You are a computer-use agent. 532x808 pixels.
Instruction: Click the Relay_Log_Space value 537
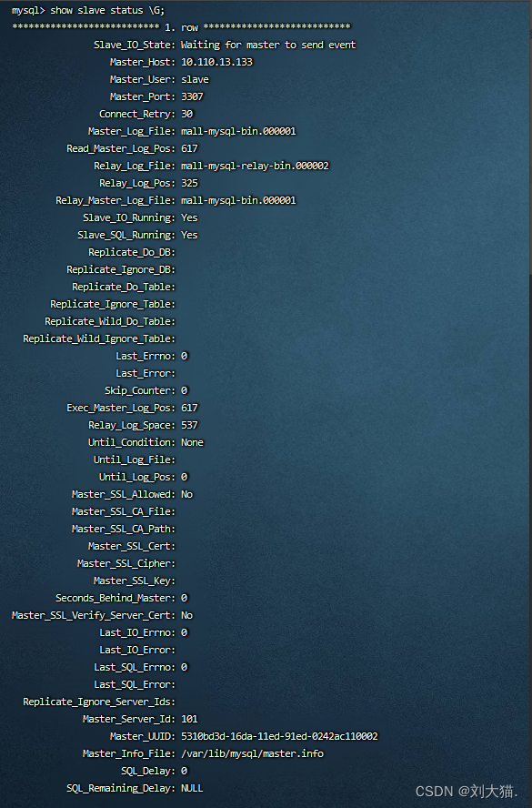click(189, 425)
